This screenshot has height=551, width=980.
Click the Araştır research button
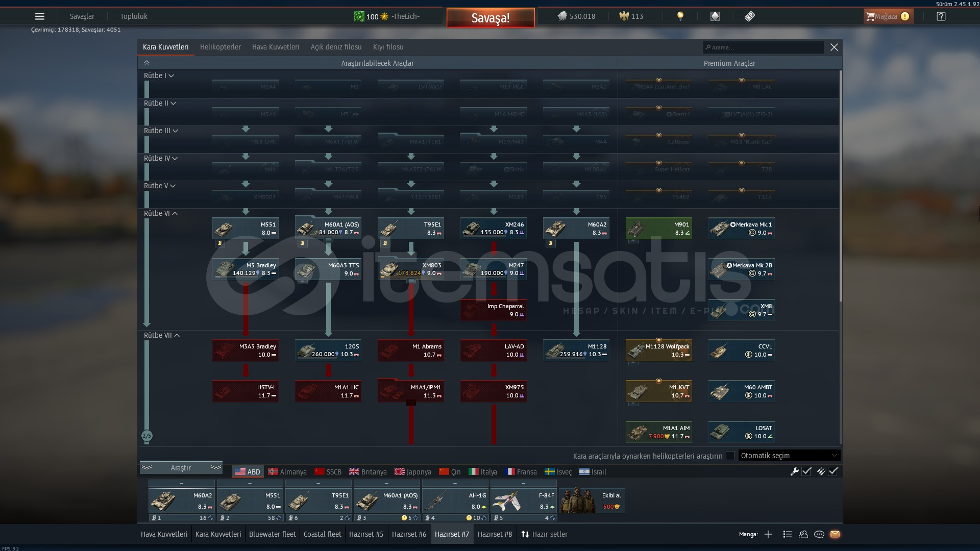tap(181, 468)
